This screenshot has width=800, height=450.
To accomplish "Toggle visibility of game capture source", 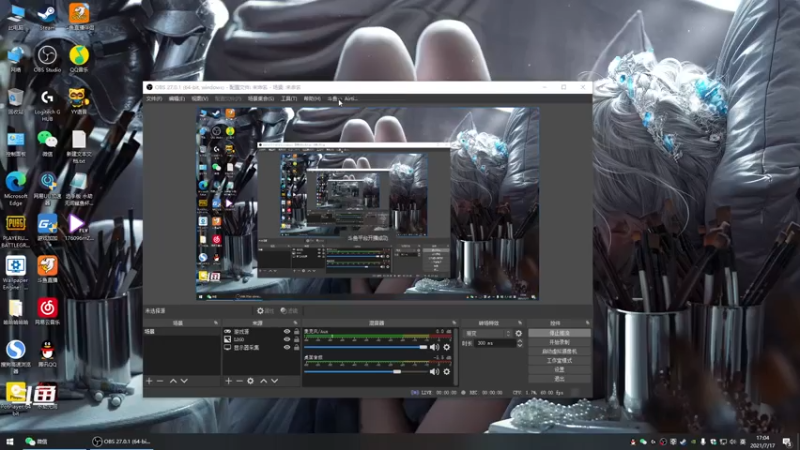I will click(x=287, y=332).
